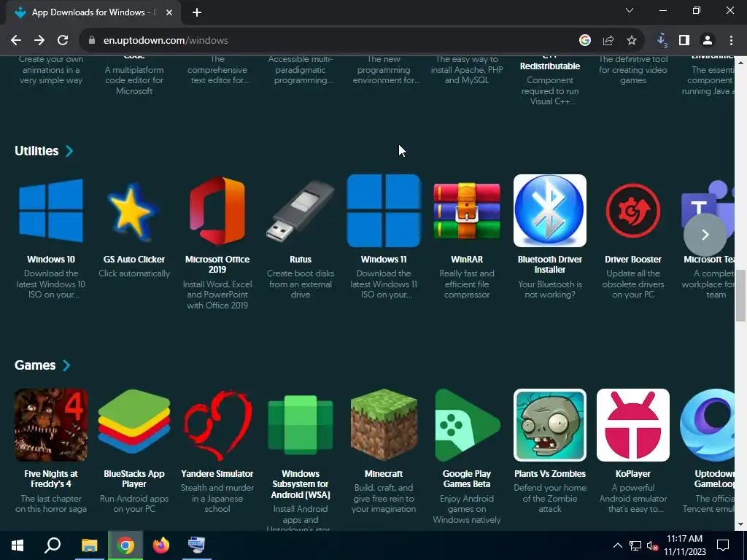Open the Uptodown GameLoop icon
747x560 pixels.
(x=708, y=425)
